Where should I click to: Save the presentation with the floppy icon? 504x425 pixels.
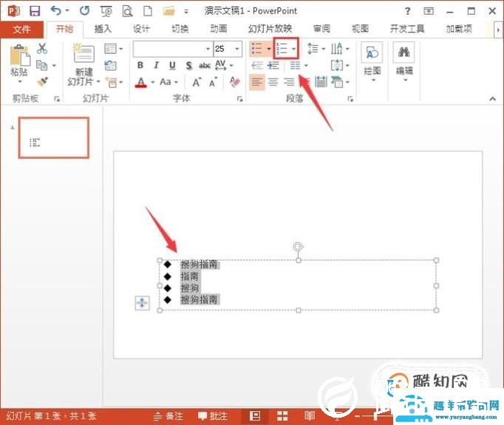(35, 11)
